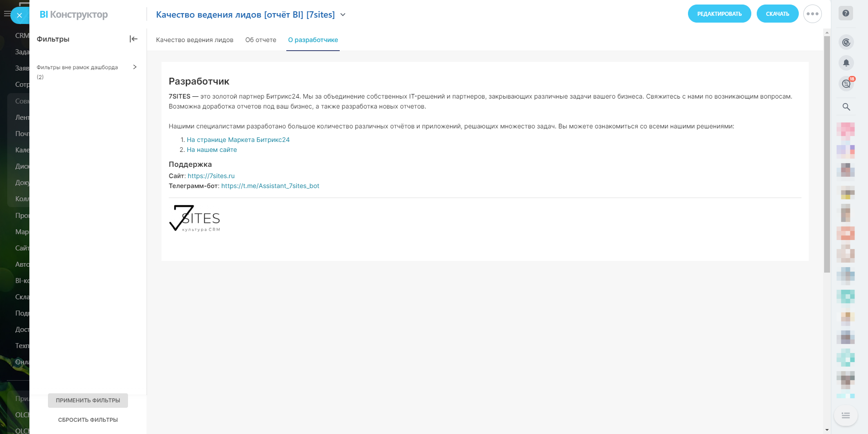The width and height of the screenshot is (868, 434).
Task: Open the Telegram bot Assistant_7sites_bot link
Action: 270,186
